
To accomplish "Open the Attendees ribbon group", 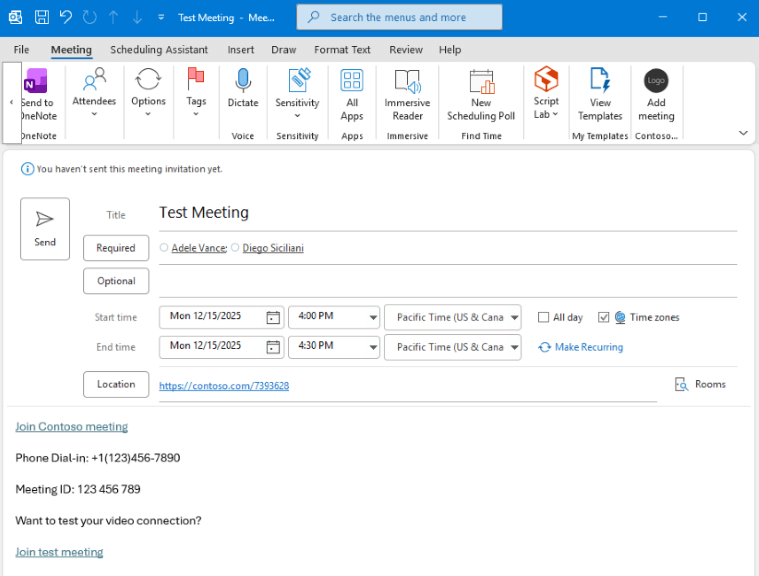I will (x=94, y=92).
